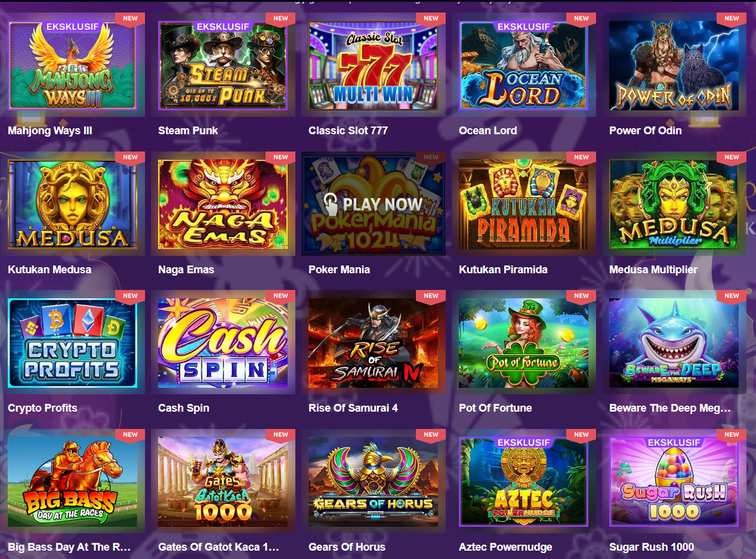Open the Ocean Lord game thumbnail
The width and height of the screenshot is (756, 559).
pos(523,66)
